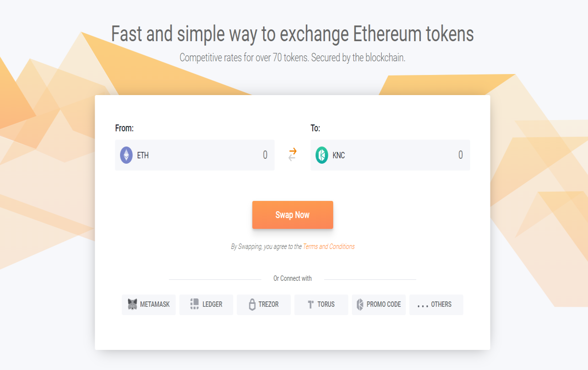Connect with the METAMASK option
The height and width of the screenshot is (370, 588).
pyautogui.click(x=149, y=304)
